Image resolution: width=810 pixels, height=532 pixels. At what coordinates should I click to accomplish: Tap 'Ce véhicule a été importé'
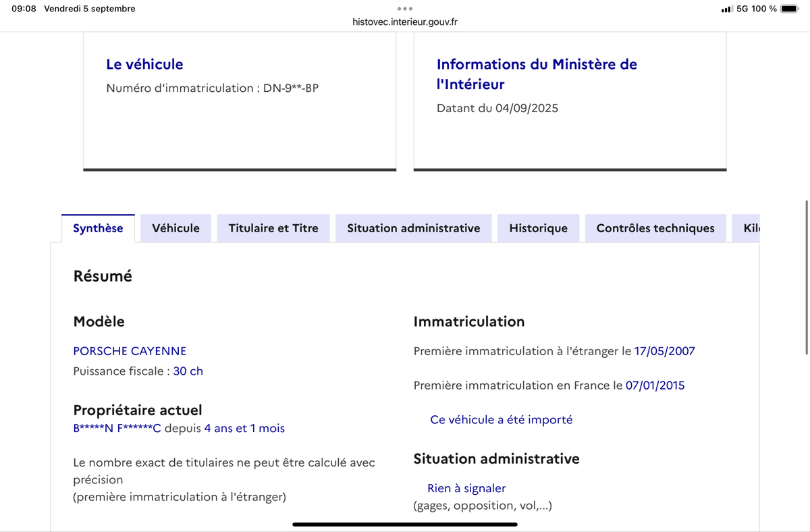click(502, 419)
